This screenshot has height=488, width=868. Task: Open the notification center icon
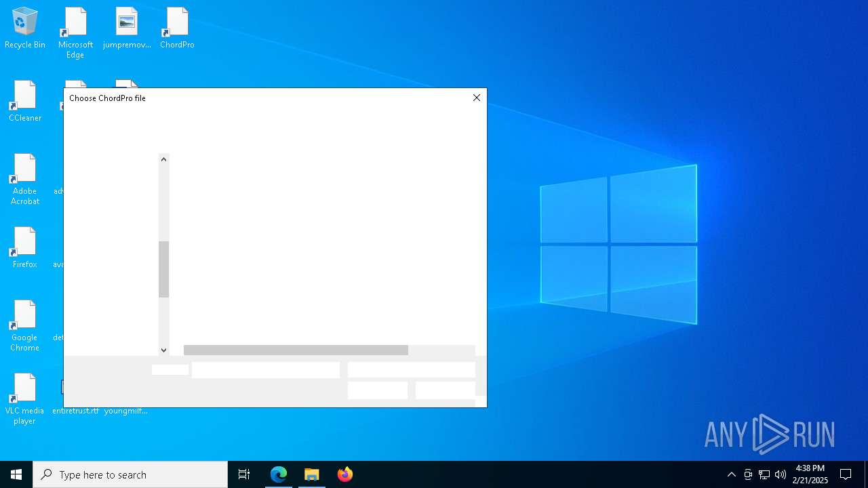(x=846, y=474)
